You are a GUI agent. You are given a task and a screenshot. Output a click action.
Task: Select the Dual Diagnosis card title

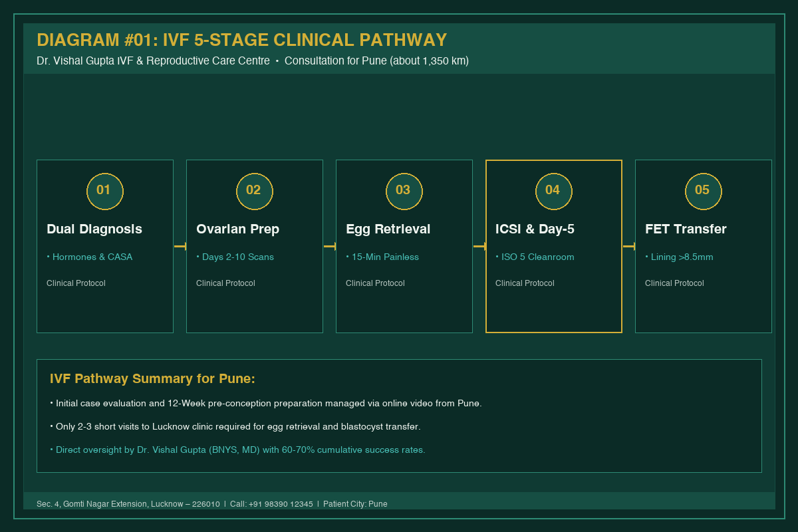point(94,229)
